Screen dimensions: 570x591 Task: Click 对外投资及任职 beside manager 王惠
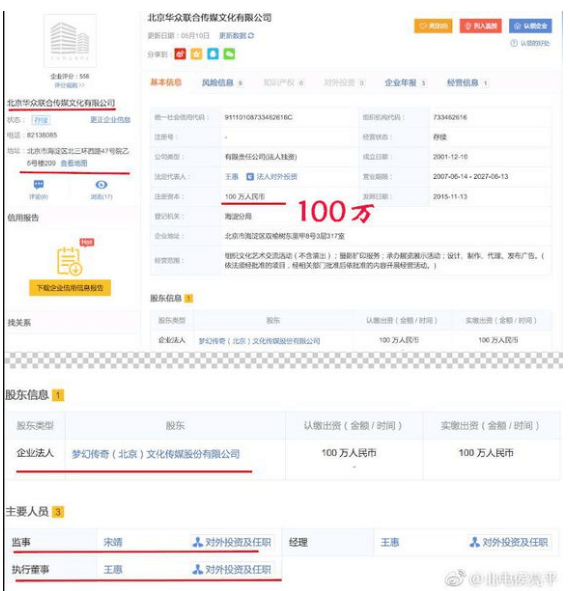pyautogui.click(x=509, y=542)
